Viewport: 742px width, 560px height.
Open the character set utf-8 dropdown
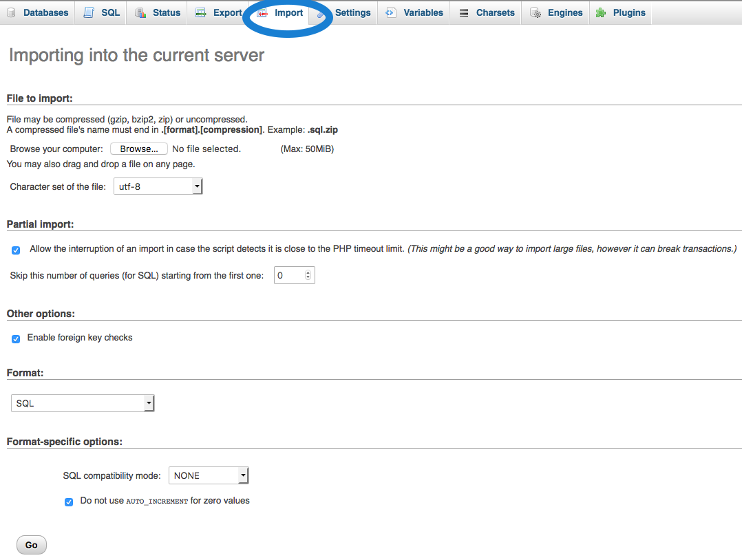pos(158,186)
